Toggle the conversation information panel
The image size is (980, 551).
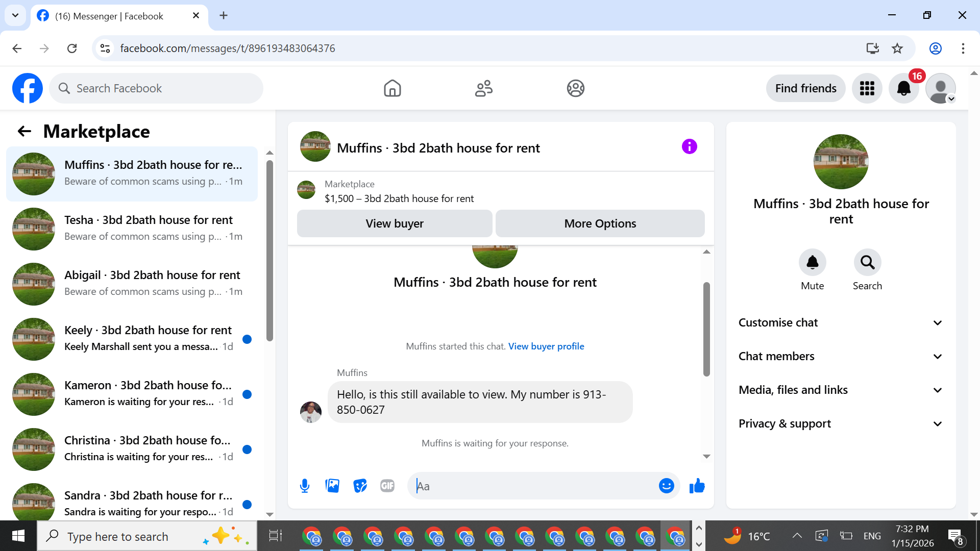click(x=689, y=147)
